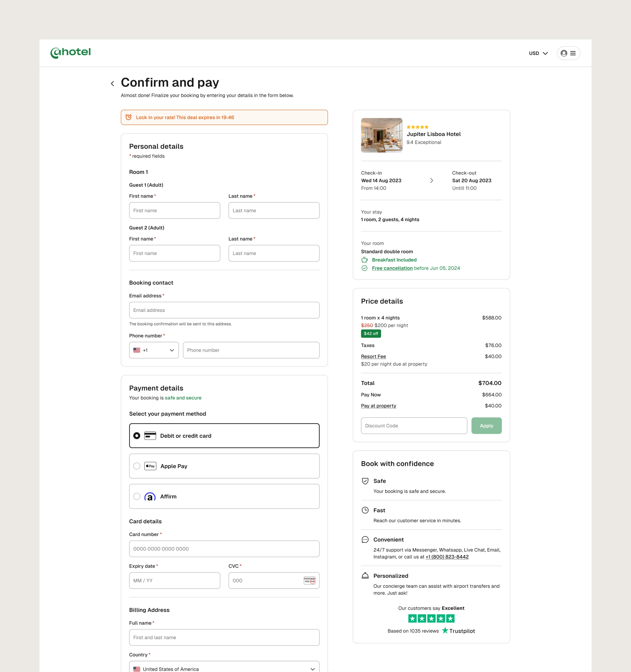Click the back arrow beside Confirm and pay

tap(113, 84)
